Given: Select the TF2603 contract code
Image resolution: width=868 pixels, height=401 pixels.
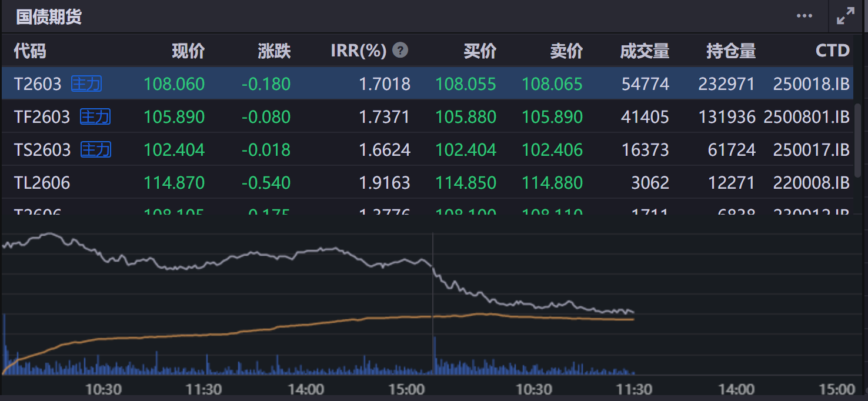Looking at the screenshot, I should (42, 117).
